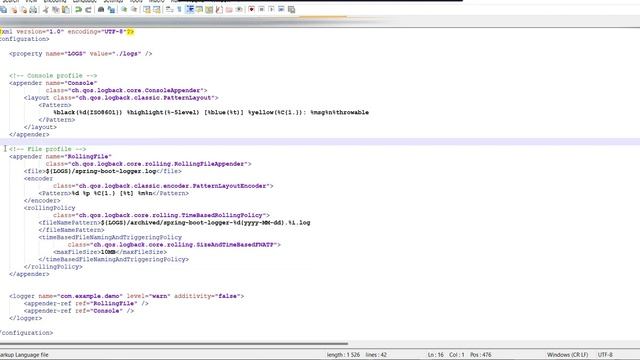Open the User Defined Language dialog icon

click(199, 9)
